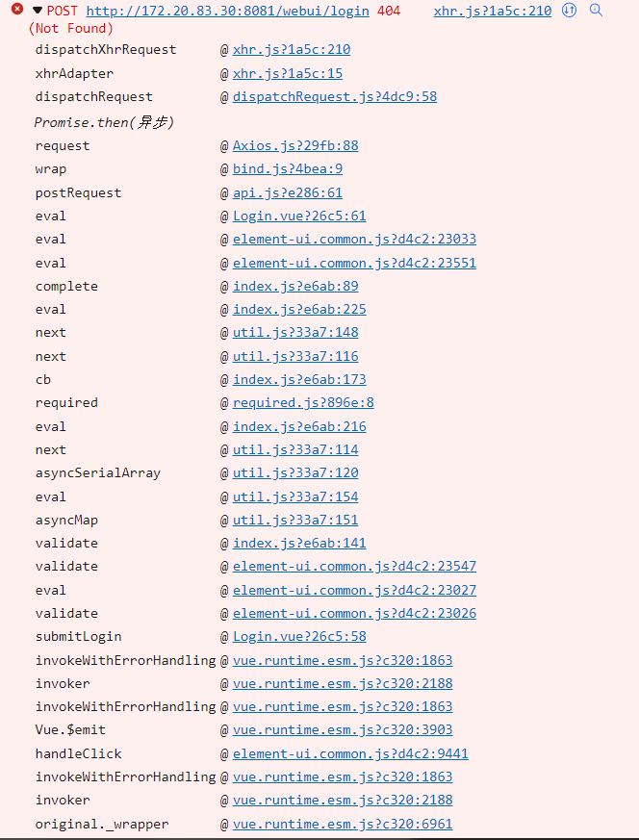Image resolution: width=639 pixels, height=840 pixels.
Task: Open handleClick source in element-ui.common.js
Action: coord(350,753)
